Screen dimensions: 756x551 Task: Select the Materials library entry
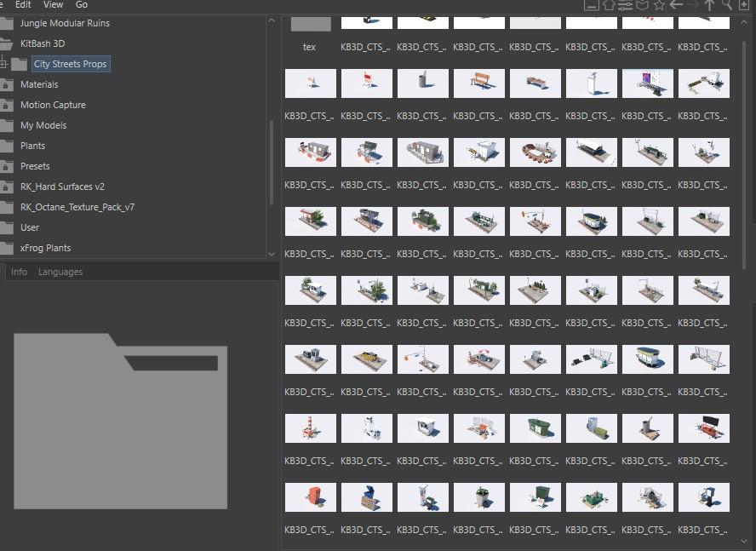(x=39, y=84)
